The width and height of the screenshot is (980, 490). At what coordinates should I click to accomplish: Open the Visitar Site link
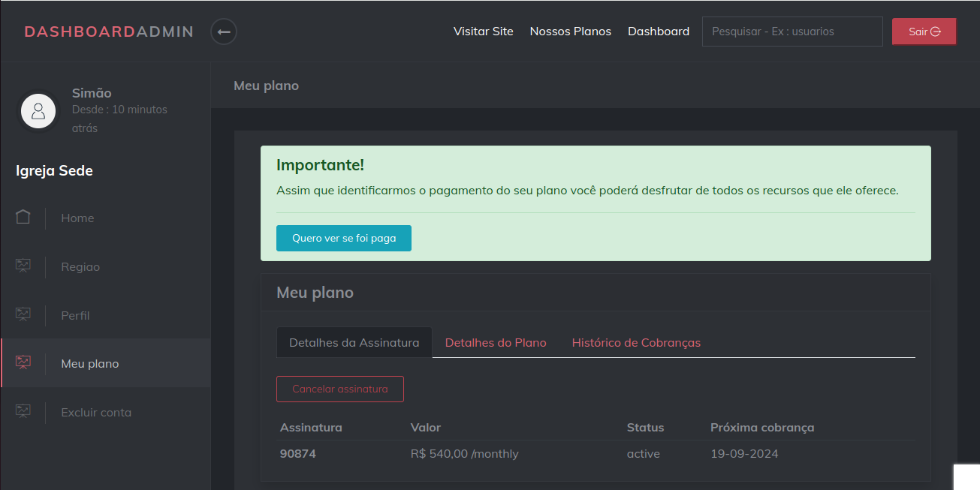(x=483, y=32)
